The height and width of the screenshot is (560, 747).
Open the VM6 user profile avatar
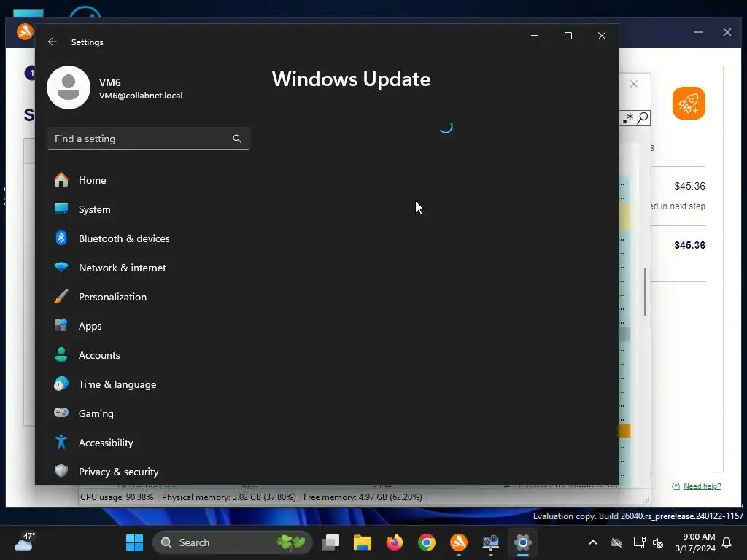point(69,87)
